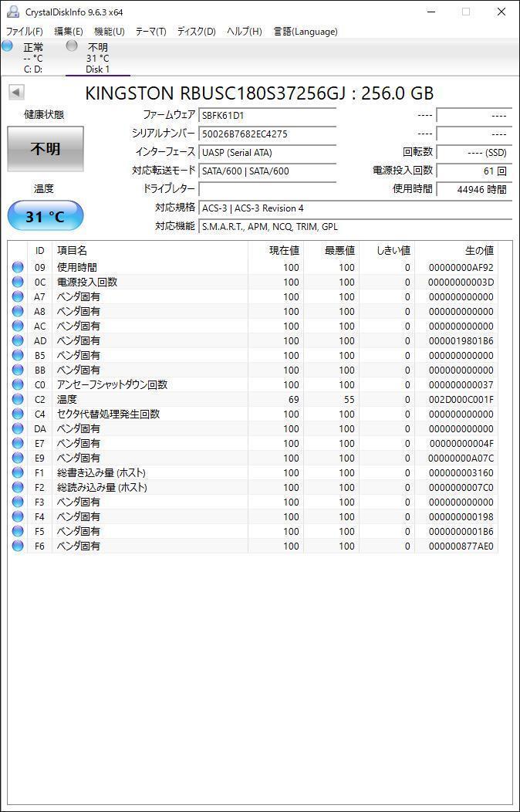Click the blue status circle for C: D:
This screenshot has height=812, width=520.
click(7, 46)
